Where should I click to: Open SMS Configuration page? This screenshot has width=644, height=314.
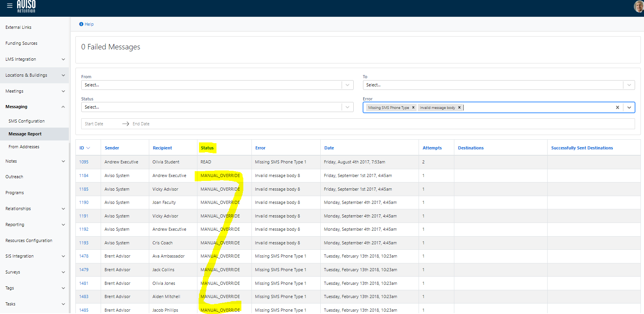click(x=26, y=121)
